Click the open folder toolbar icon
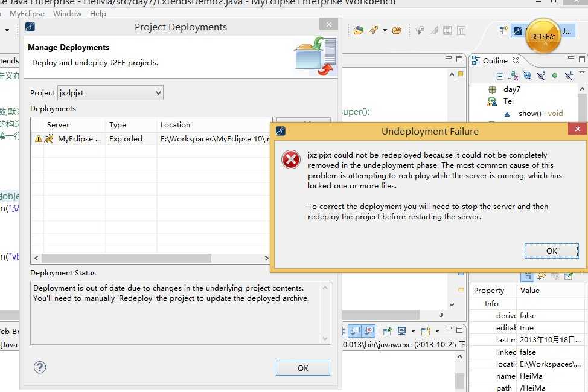The height and width of the screenshot is (392, 588). (397, 30)
